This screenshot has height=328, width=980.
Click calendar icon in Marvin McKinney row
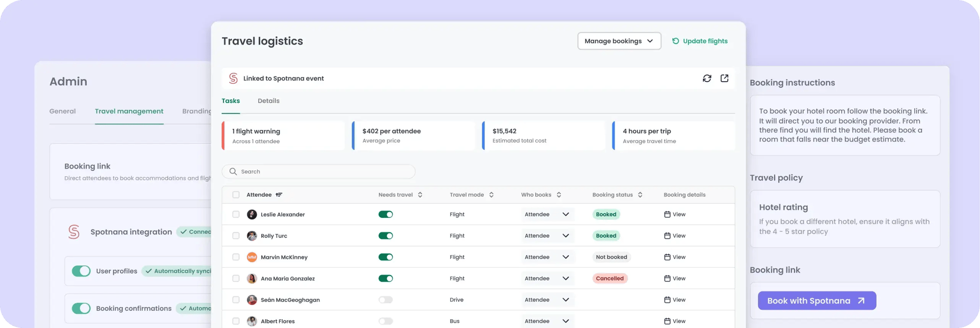click(667, 257)
